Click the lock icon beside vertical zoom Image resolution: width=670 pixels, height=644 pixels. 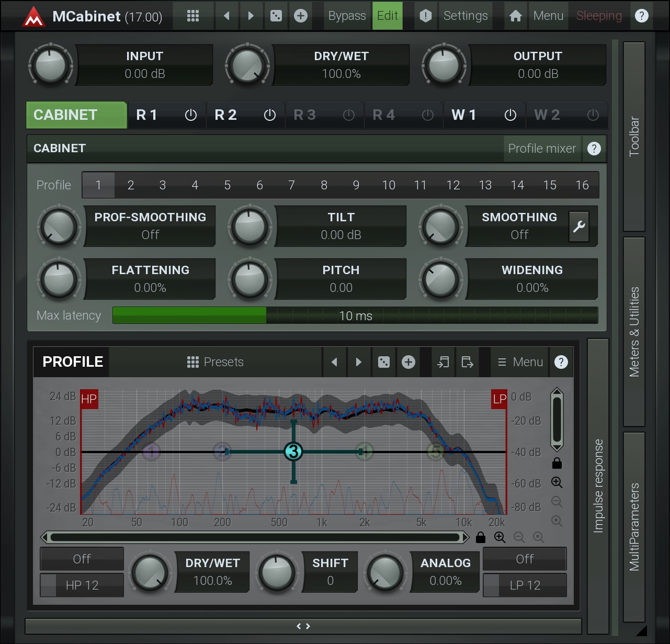tap(557, 463)
